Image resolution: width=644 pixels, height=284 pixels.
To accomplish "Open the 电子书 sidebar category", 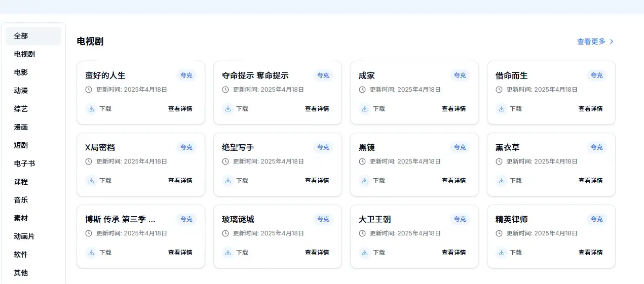I will pos(24,164).
